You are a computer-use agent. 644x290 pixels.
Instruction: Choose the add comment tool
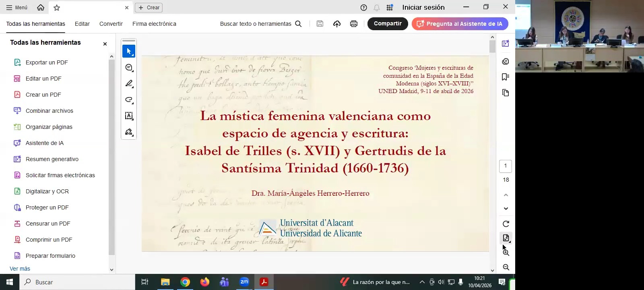[x=129, y=68]
